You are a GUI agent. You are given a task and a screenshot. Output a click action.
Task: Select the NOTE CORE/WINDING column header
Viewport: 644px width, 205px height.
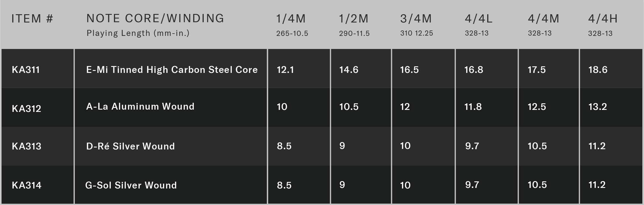[x=155, y=18]
